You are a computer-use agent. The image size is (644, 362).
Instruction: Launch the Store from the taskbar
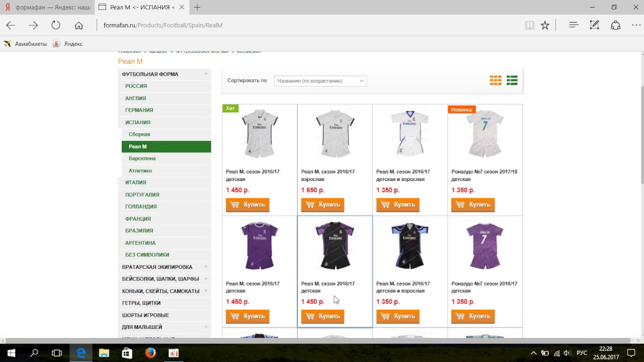pos(127,353)
